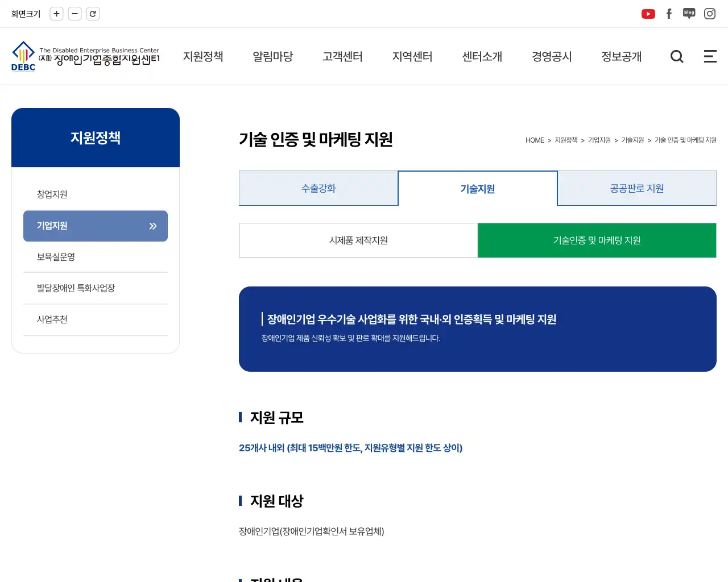Open the Facebook page icon
The height and width of the screenshot is (582, 728).
coord(669,14)
